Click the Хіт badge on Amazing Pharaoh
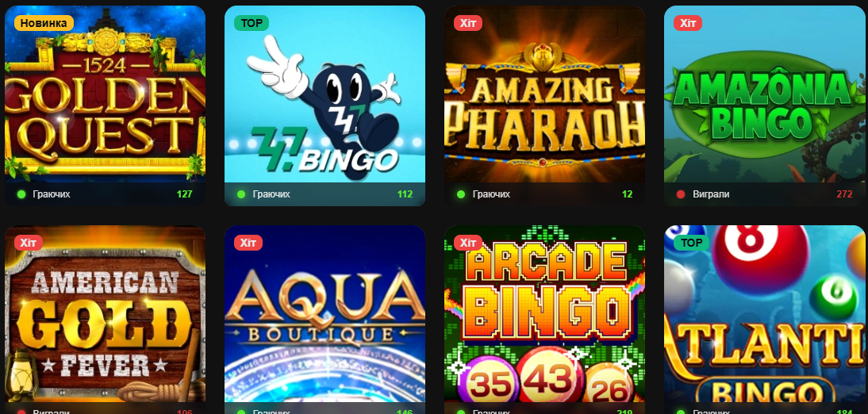The height and width of the screenshot is (414, 868). [468, 23]
